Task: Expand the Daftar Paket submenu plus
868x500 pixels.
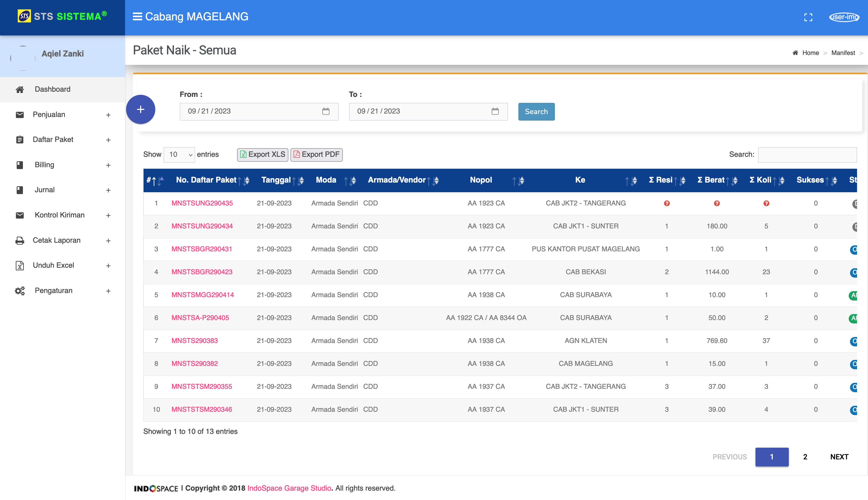Action: tap(108, 140)
